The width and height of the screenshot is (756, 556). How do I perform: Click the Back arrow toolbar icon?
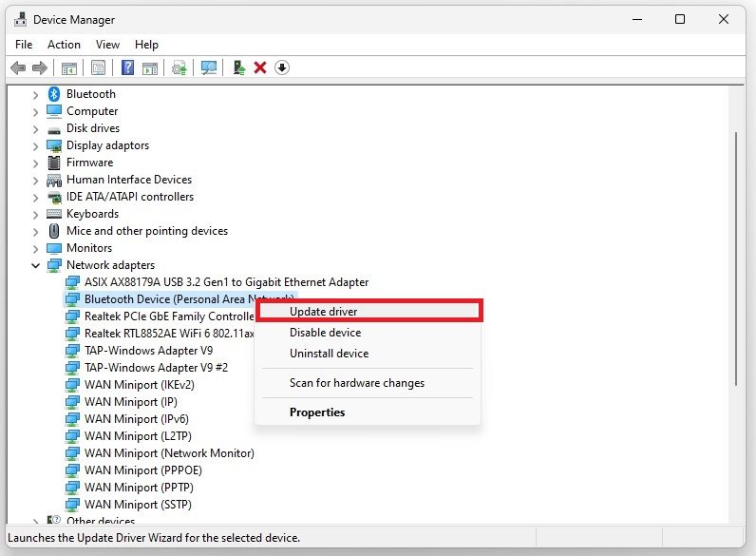[18, 67]
